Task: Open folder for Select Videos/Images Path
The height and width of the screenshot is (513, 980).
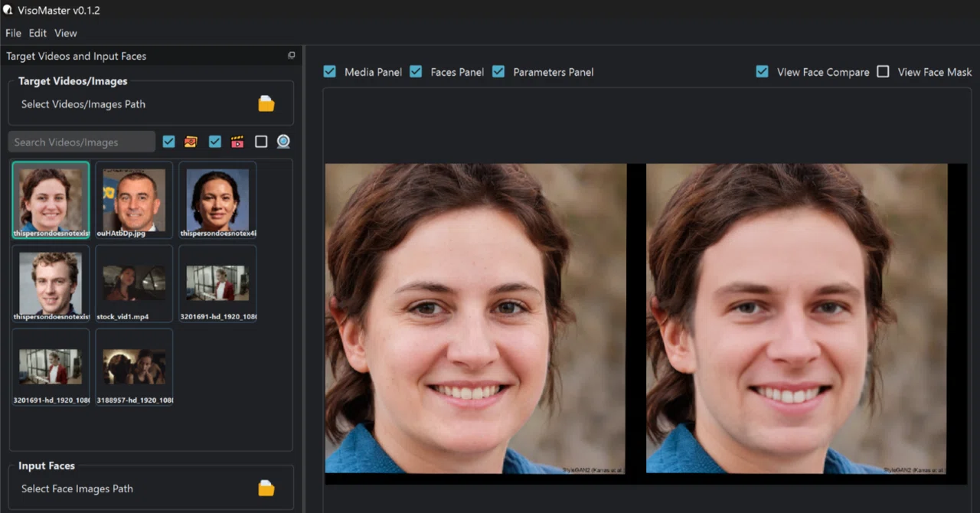Action: coord(266,104)
